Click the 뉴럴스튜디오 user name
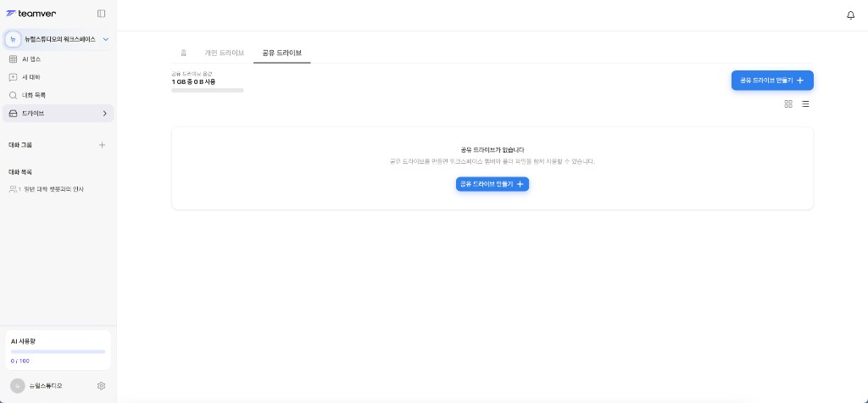The image size is (868, 403). click(46, 386)
